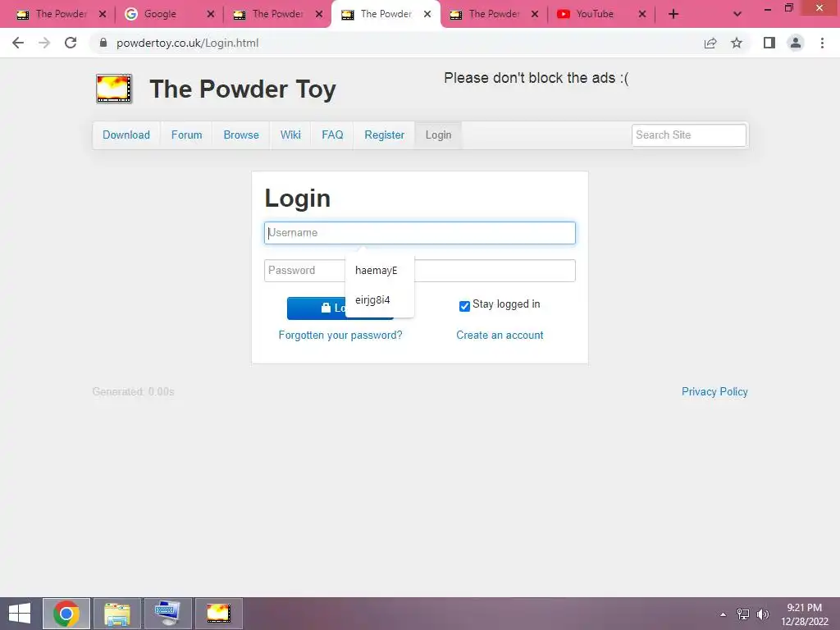The height and width of the screenshot is (630, 840).
Task: Open the Wiki nav item
Action: tap(290, 135)
